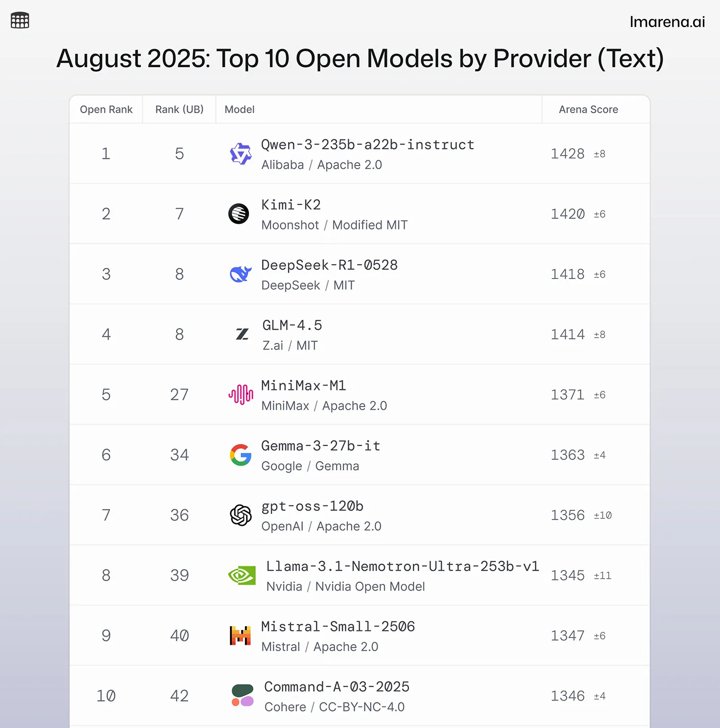
Task: Click the LMArena logo icon at top left
Action: [20, 20]
